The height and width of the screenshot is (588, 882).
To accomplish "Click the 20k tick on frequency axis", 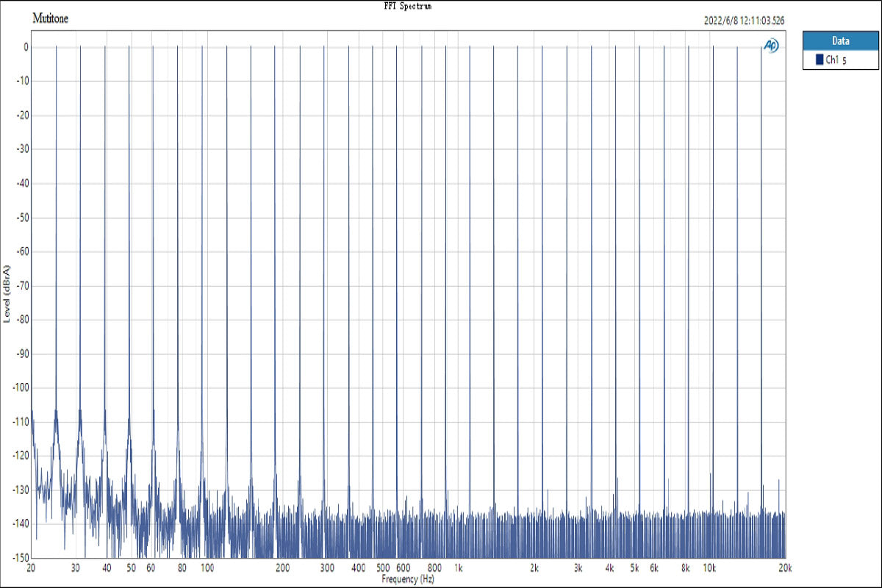I will point(785,568).
